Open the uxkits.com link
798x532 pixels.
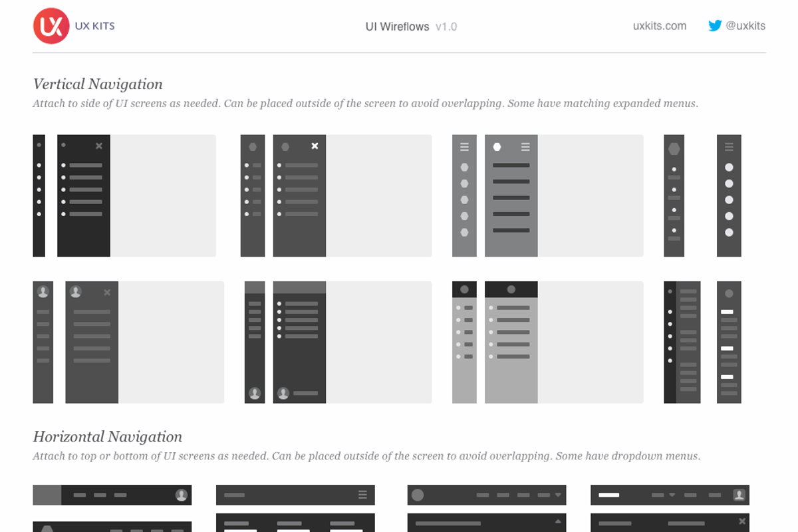coord(659,26)
